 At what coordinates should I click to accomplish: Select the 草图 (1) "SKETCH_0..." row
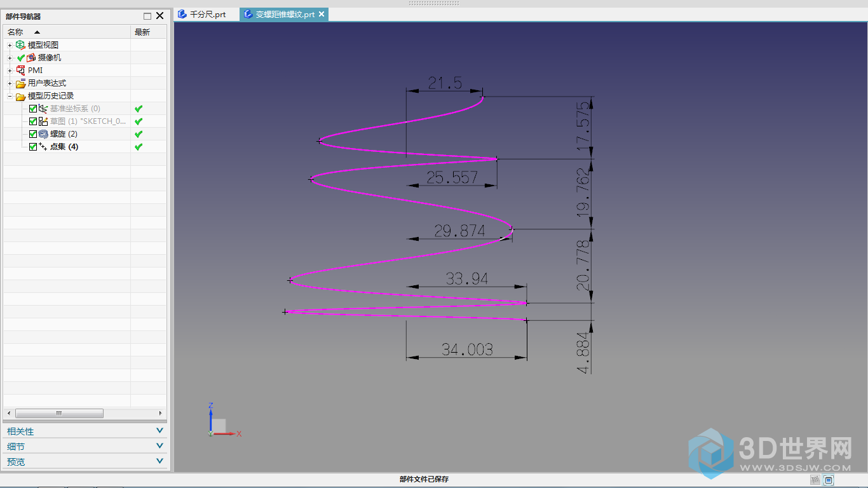85,121
